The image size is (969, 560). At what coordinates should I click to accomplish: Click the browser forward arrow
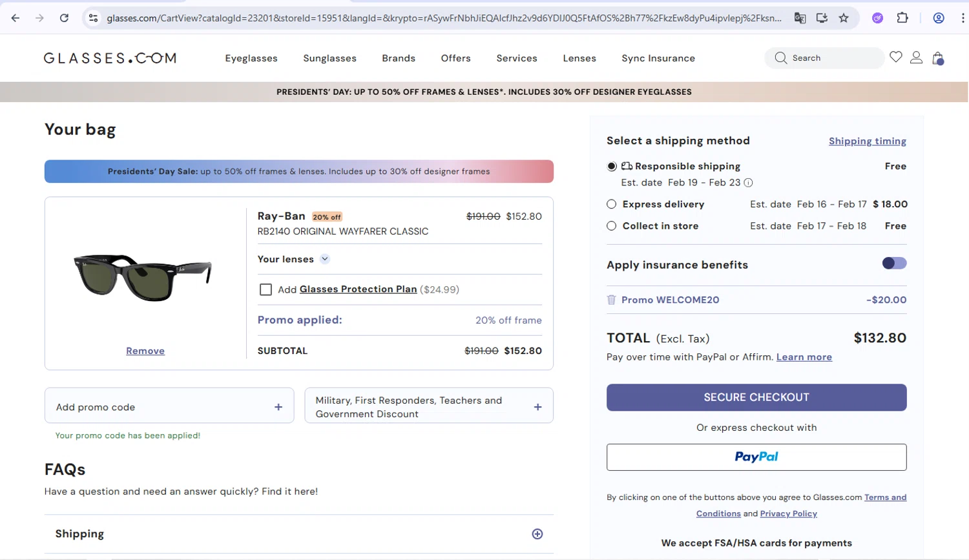click(39, 18)
